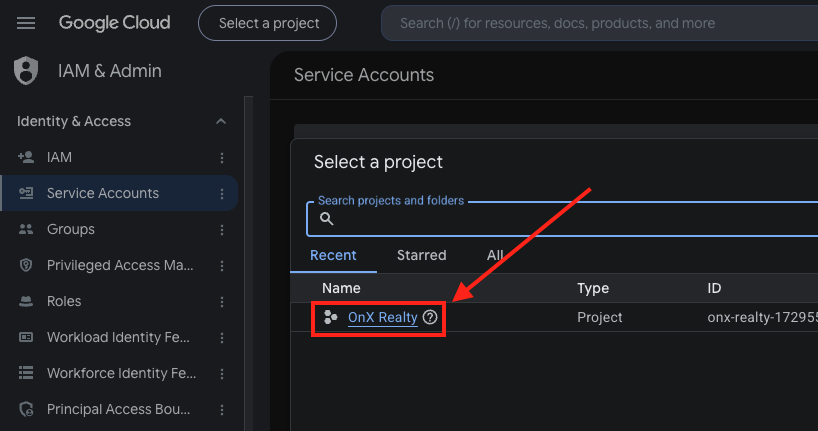Click the Workforce Identity Federation list icon
Screen dimensions: 818x431
(26, 373)
